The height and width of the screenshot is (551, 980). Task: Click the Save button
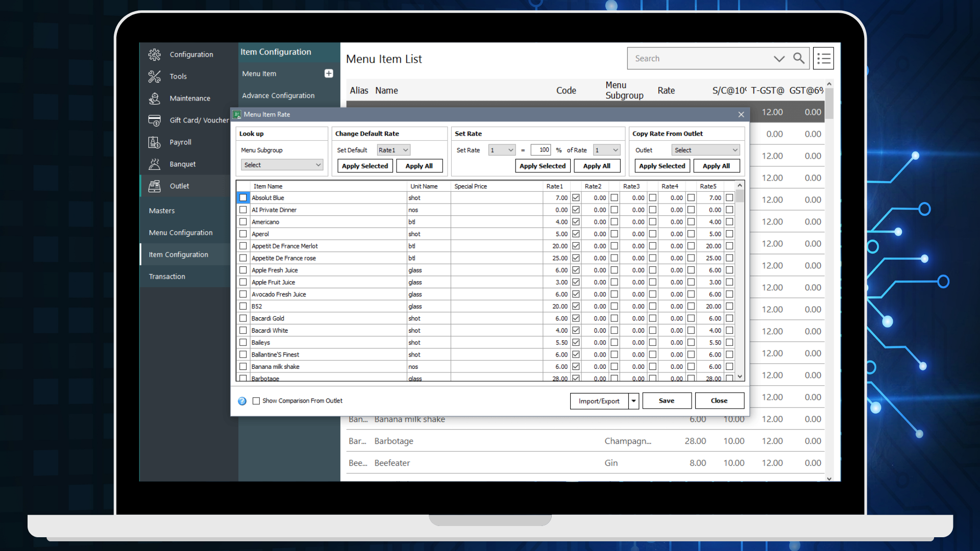click(x=667, y=401)
